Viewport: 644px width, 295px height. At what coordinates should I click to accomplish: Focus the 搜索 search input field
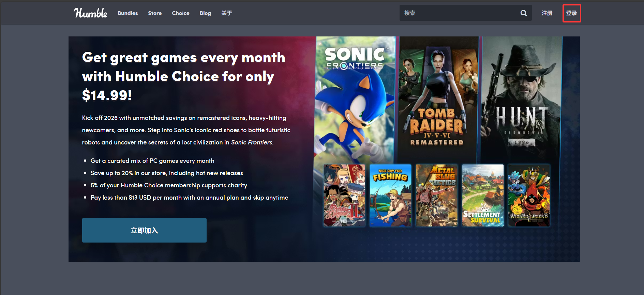tap(459, 13)
